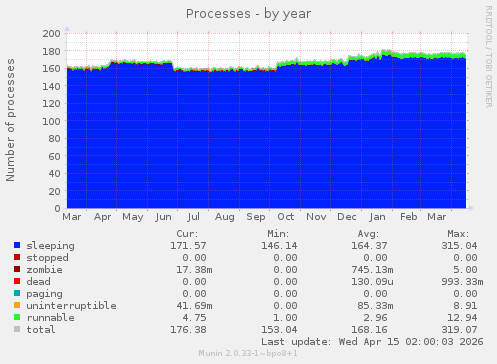The width and height of the screenshot is (497, 364).
Task: Click the blue sleeping legend swatch
Action: click(17, 245)
